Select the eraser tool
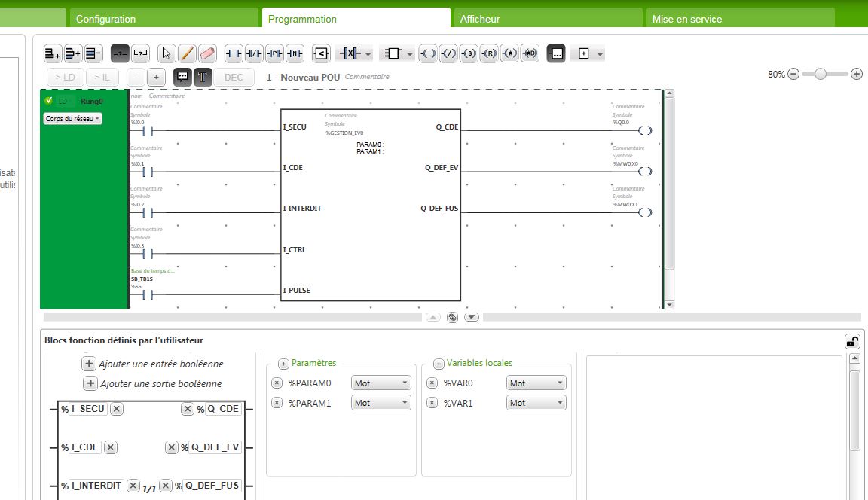 click(x=207, y=53)
